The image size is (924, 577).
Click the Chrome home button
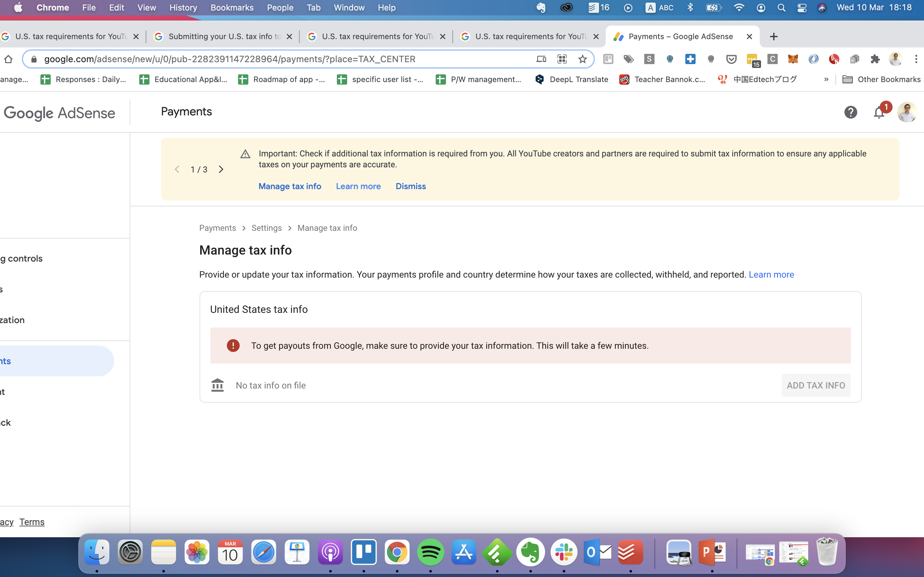pyautogui.click(x=8, y=59)
